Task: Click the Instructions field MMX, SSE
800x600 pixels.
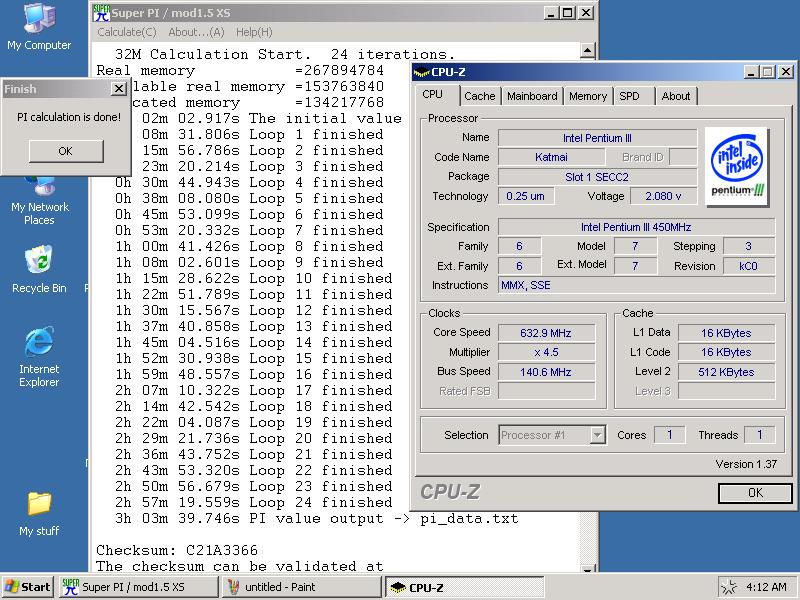Action: click(636, 285)
